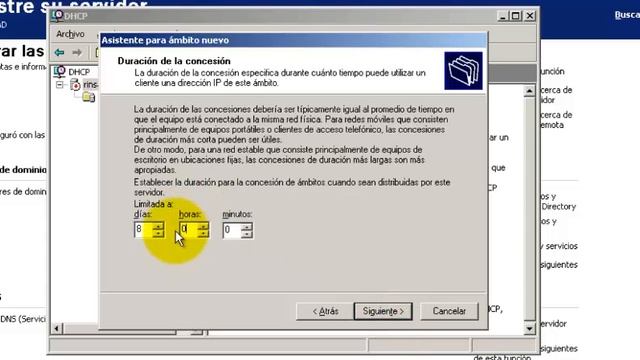Increase the minutos value with the up arrow
The image size is (640, 360).
tap(247, 226)
